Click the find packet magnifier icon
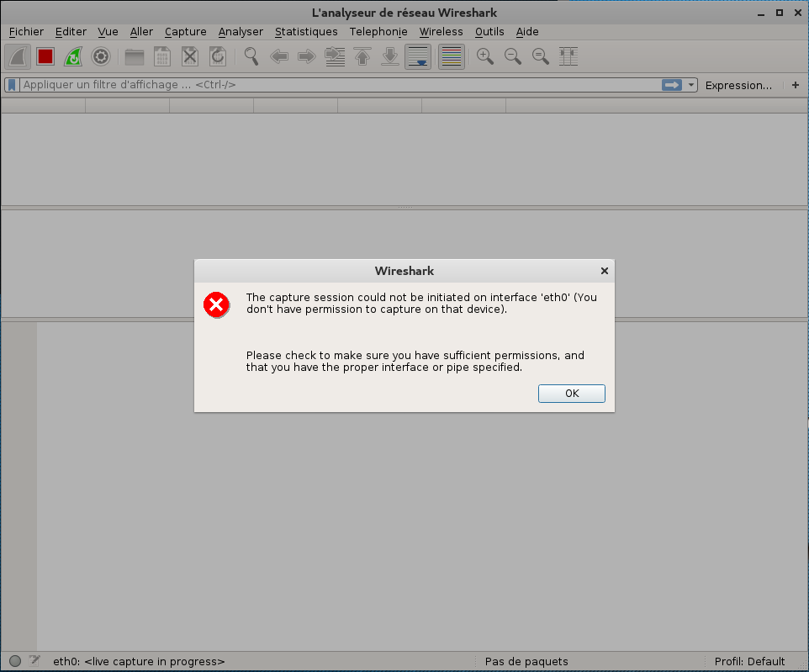This screenshot has width=809, height=672. [251, 56]
